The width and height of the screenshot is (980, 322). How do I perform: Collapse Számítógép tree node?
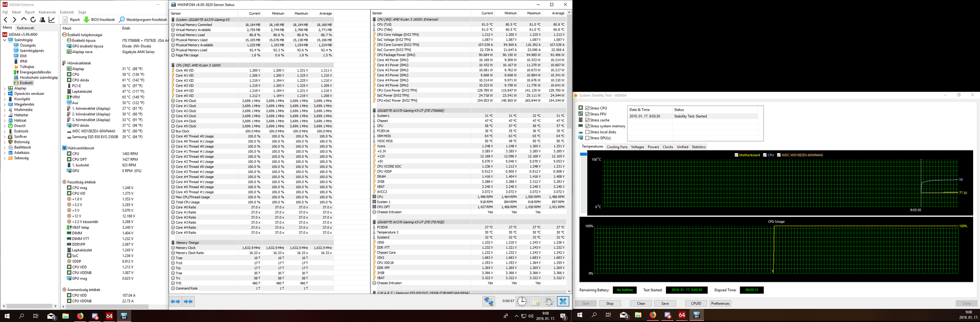click(5, 40)
